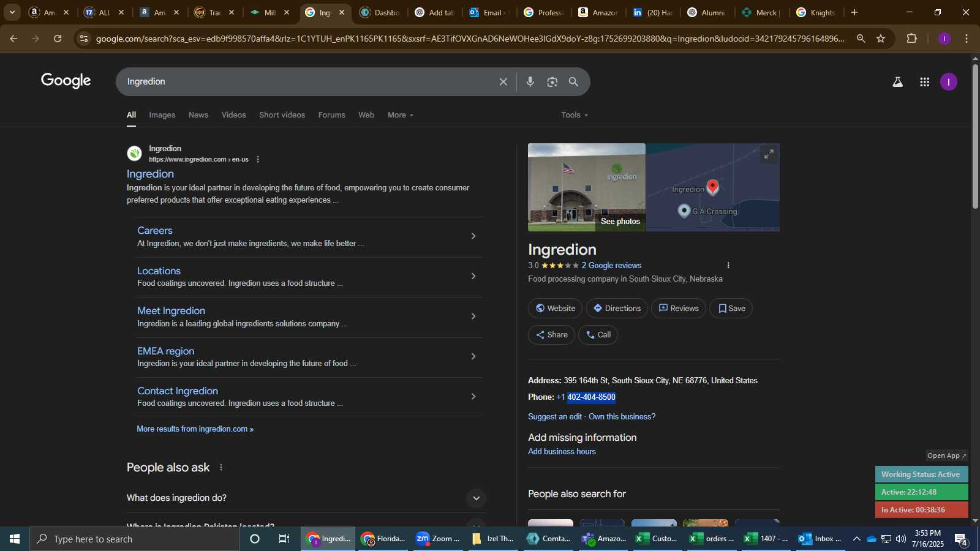
Task: Open the Tools dropdown
Action: click(x=575, y=115)
